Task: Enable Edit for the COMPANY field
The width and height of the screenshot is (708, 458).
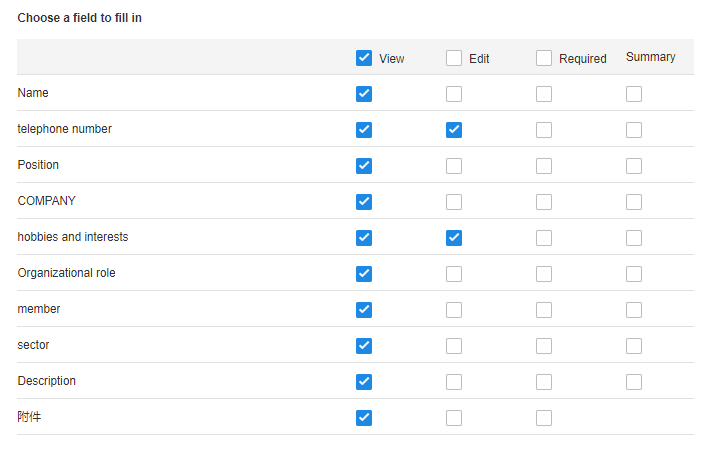Action: (454, 202)
